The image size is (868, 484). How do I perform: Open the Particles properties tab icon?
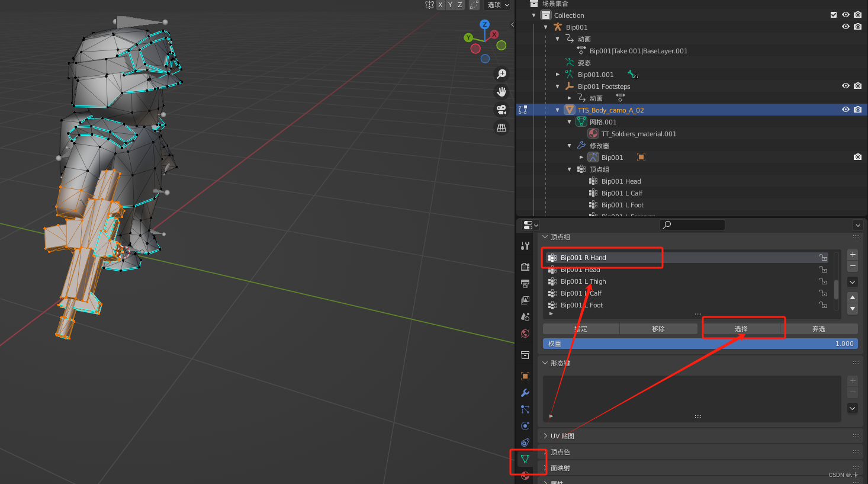(x=525, y=409)
